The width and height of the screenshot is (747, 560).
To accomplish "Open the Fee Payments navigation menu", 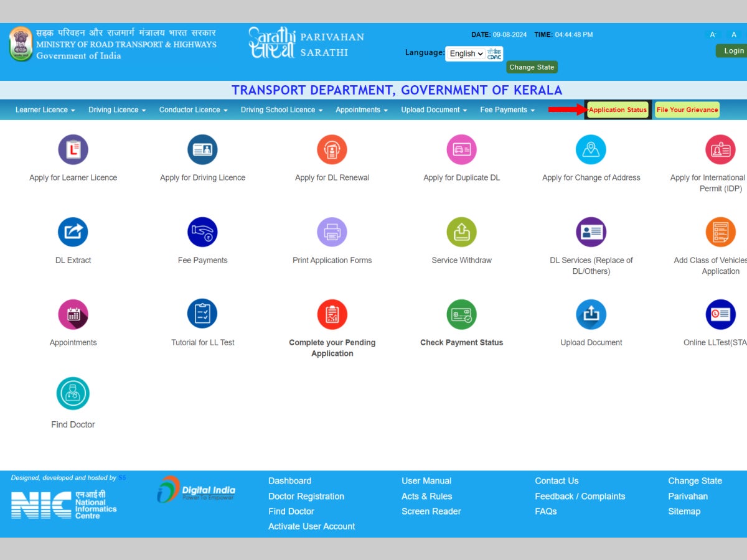I will 507,110.
